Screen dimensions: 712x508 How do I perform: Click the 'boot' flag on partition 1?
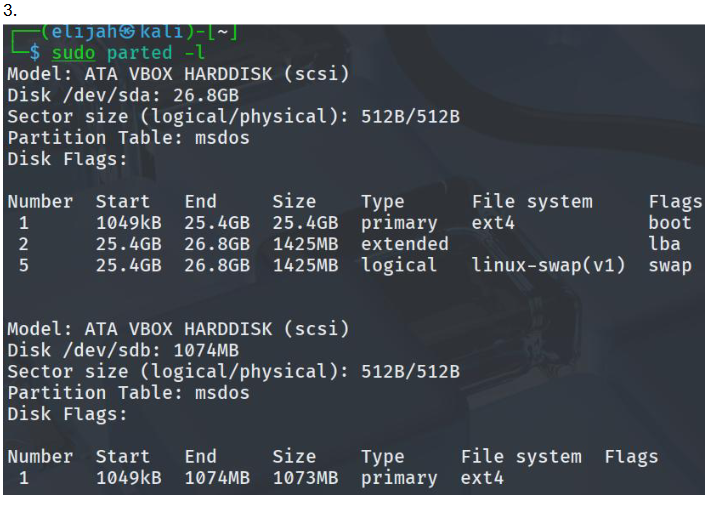point(669,223)
